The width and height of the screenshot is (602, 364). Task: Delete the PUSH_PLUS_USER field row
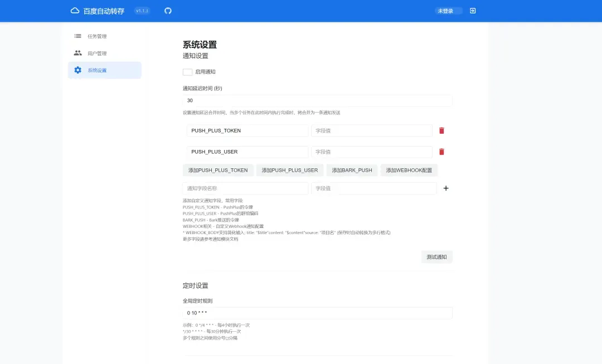[441, 152]
